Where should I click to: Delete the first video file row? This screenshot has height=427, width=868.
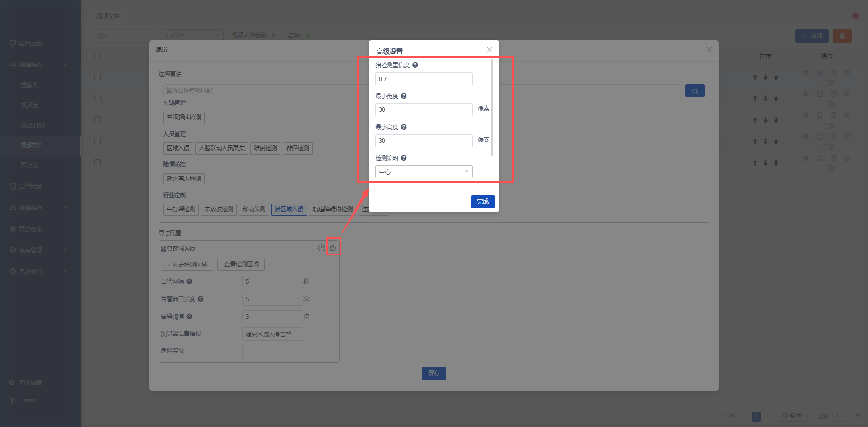[834, 72]
